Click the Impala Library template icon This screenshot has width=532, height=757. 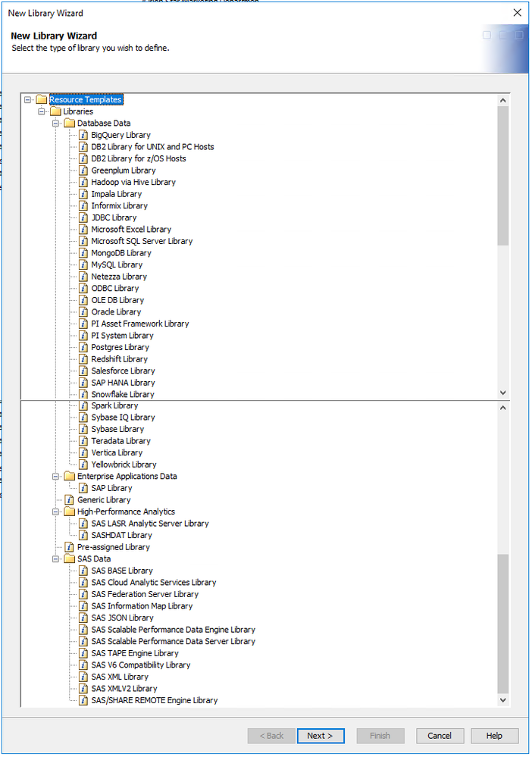[83, 194]
